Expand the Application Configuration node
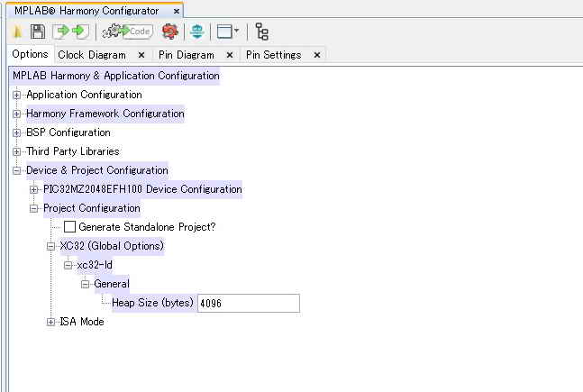583x392 pixels. pyautogui.click(x=16, y=96)
